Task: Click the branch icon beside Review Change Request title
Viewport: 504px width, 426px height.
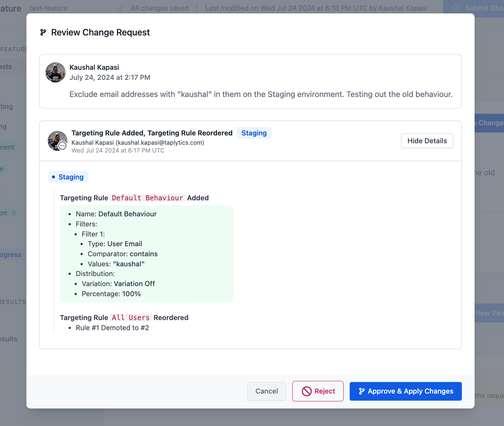Action: (x=43, y=32)
